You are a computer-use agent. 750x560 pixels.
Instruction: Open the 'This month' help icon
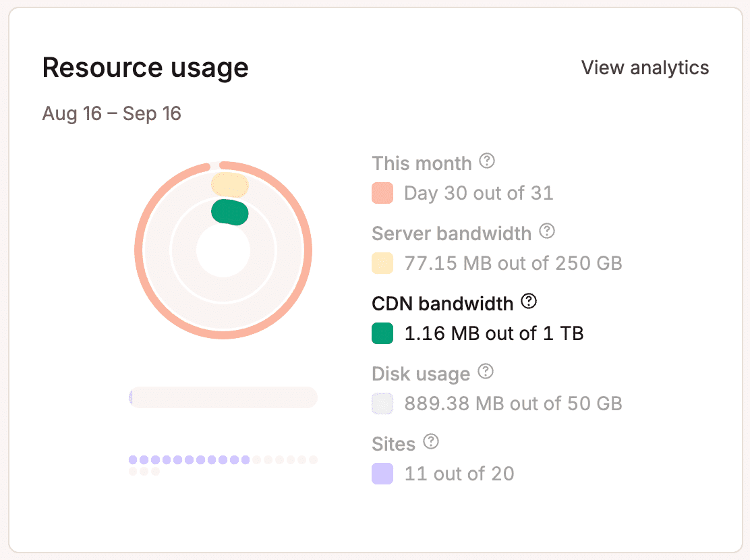click(488, 162)
